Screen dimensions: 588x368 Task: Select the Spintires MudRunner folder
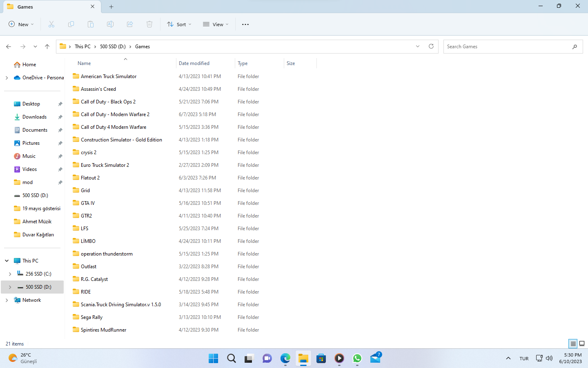104,330
